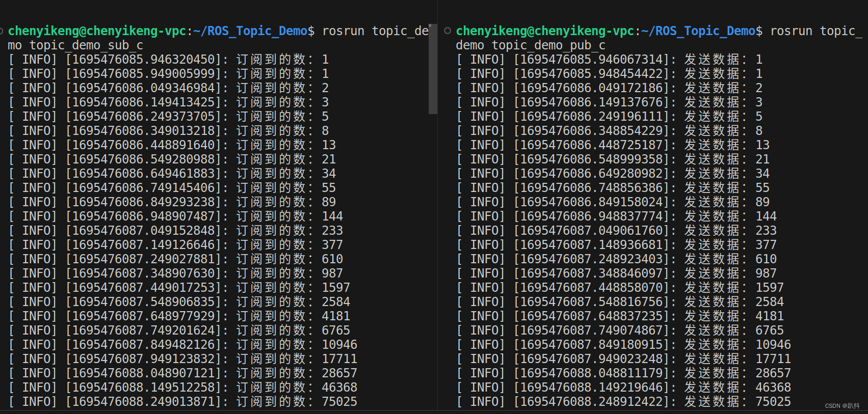Click subscriber line with timestamp 1695476087.548906835
868x414 pixels.
click(x=179, y=302)
